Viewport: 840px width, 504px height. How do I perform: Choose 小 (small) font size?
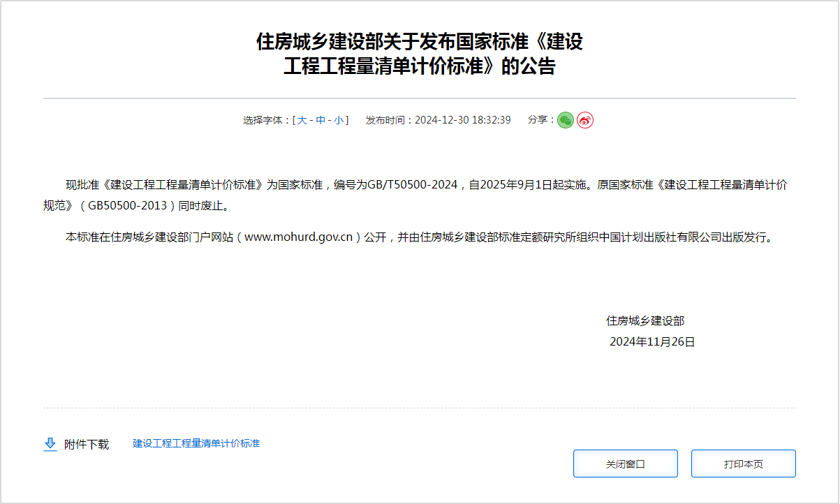pos(338,120)
